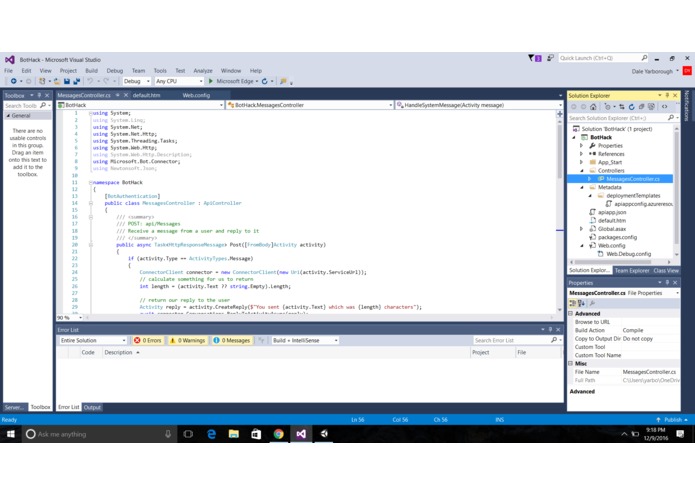
Task: Pin the Solution Explorer panel
Action: point(667,96)
